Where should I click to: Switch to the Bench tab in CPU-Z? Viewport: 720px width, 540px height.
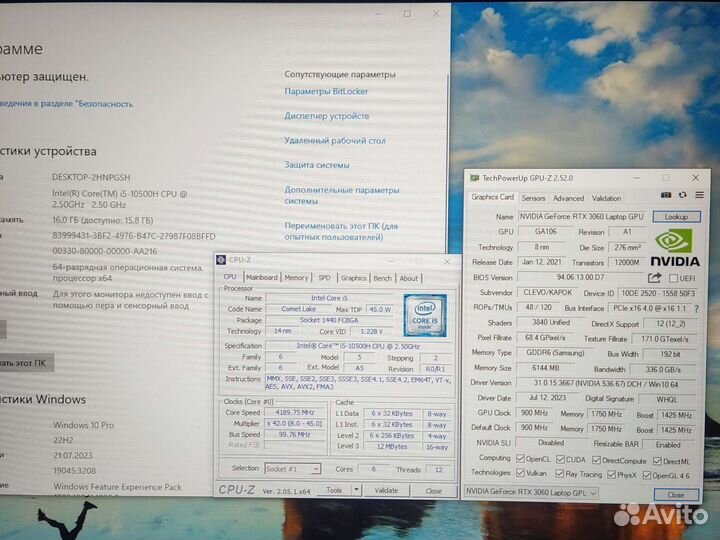tap(382, 278)
